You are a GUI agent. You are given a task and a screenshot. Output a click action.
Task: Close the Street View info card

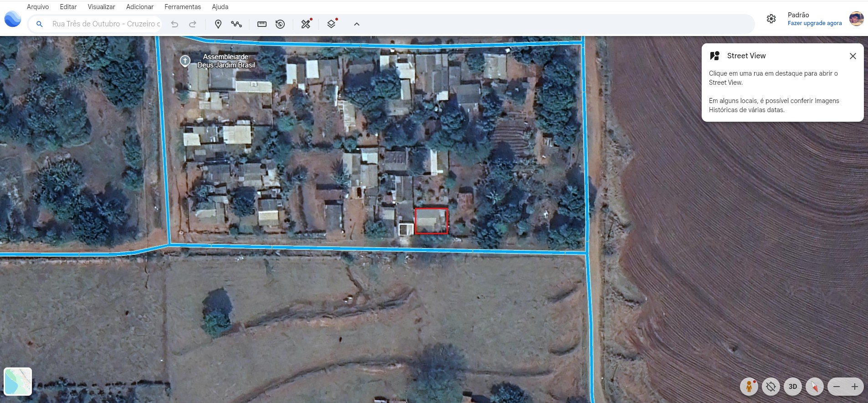pyautogui.click(x=853, y=56)
